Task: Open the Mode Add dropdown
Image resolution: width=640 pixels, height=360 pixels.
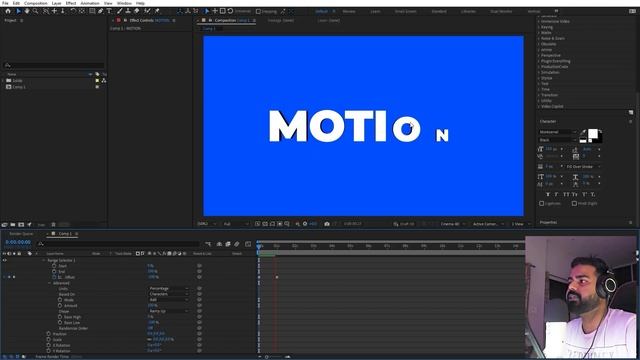Action: click(x=169, y=300)
